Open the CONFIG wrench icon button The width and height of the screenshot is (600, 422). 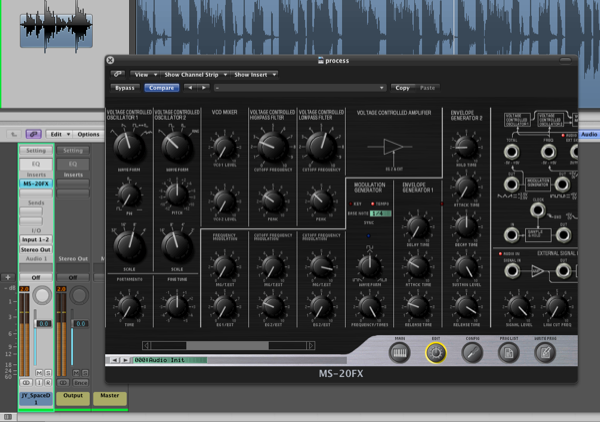point(473,350)
